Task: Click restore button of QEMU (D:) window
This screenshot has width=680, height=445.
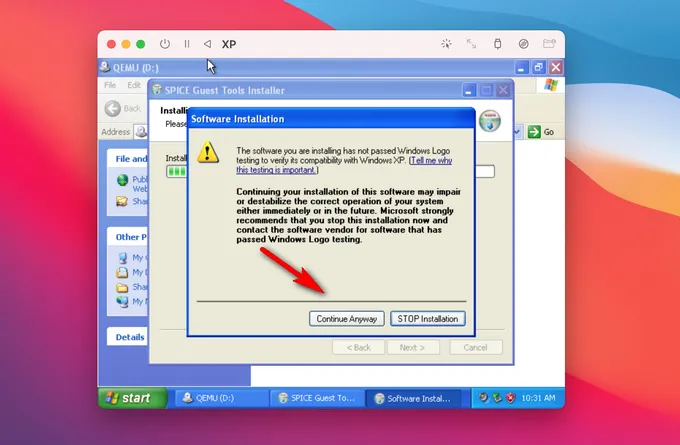Action: (x=539, y=68)
